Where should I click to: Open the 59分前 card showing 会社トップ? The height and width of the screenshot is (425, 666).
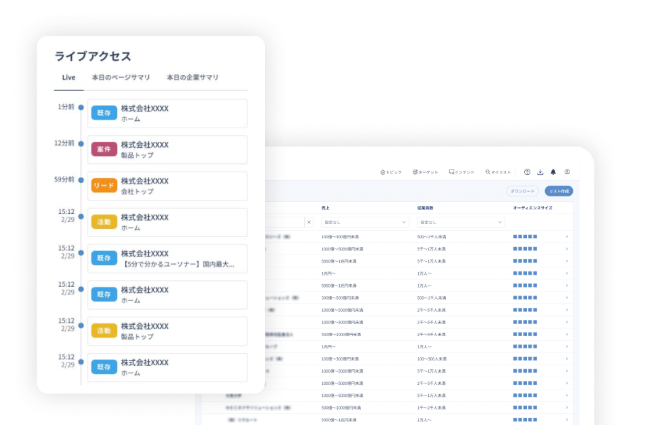click(x=167, y=186)
